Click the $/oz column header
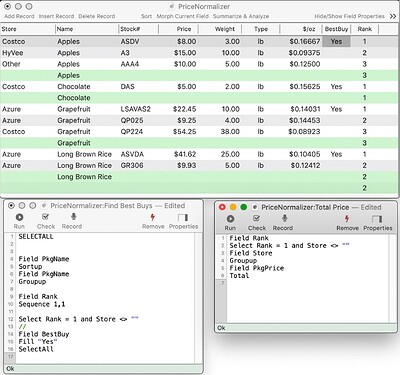This screenshot has width=400, height=375. 301,29
